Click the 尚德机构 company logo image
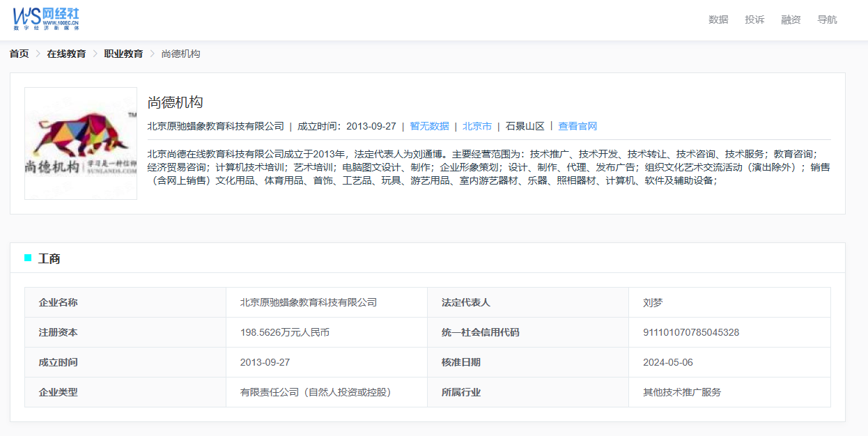Viewport: 868px width, 436px height. (80, 143)
